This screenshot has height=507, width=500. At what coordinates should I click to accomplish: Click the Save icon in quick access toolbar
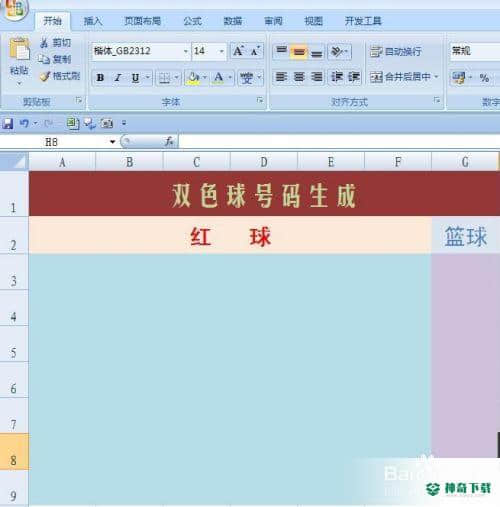coord(8,124)
